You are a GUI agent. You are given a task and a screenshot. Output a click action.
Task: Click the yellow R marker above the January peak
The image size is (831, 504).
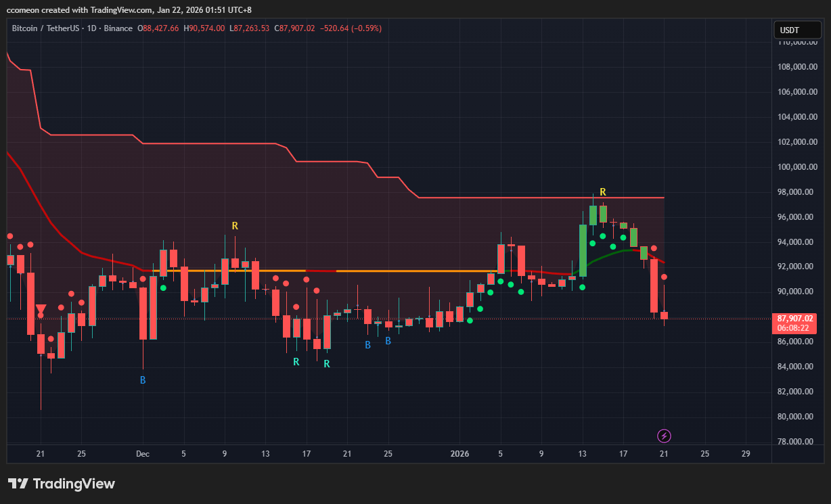pyautogui.click(x=602, y=192)
